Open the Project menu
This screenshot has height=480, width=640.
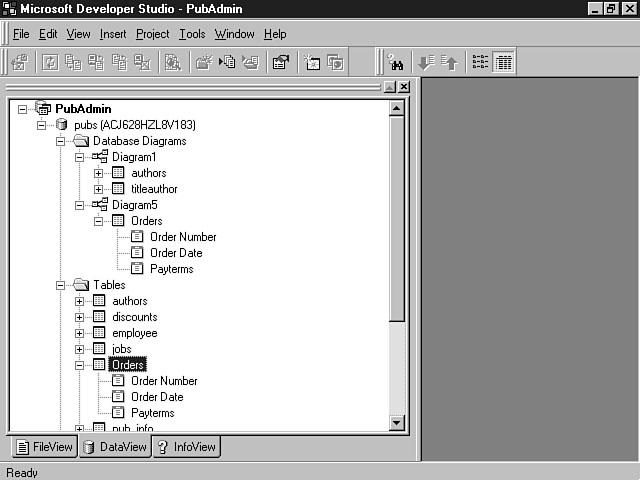tap(153, 34)
